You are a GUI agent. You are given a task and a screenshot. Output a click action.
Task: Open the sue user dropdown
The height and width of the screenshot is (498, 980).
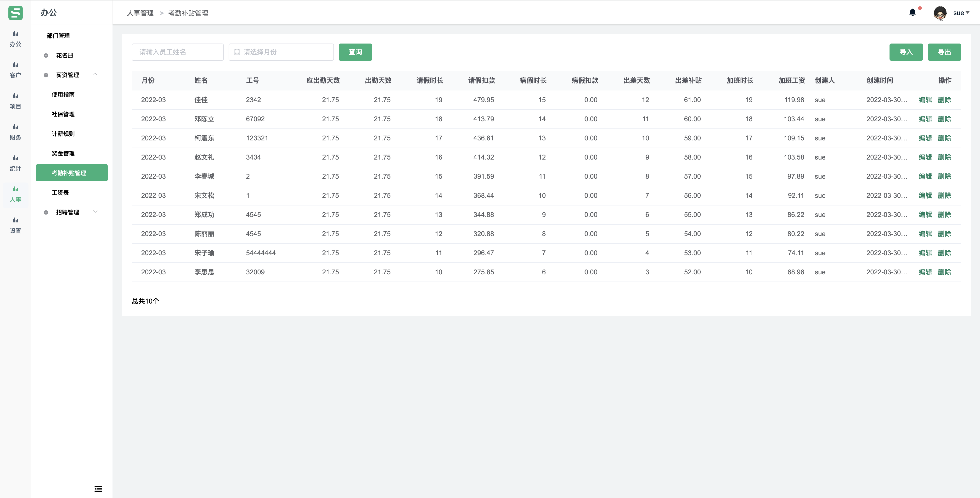[x=961, y=13]
